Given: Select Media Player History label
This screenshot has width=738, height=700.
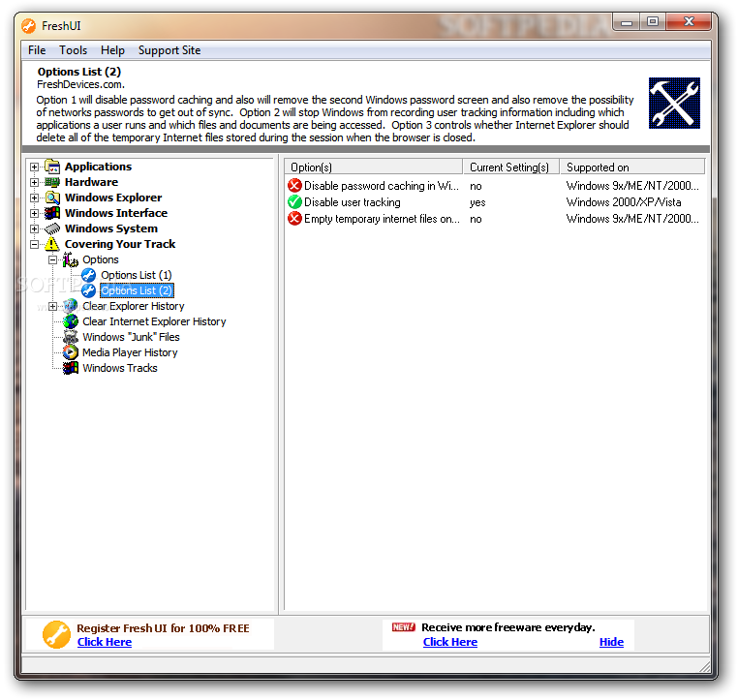Looking at the screenshot, I should tap(130, 352).
